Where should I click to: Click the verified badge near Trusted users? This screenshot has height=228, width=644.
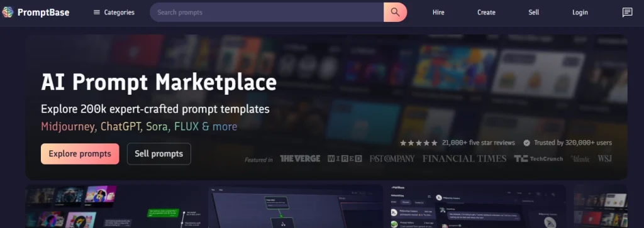(x=526, y=143)
